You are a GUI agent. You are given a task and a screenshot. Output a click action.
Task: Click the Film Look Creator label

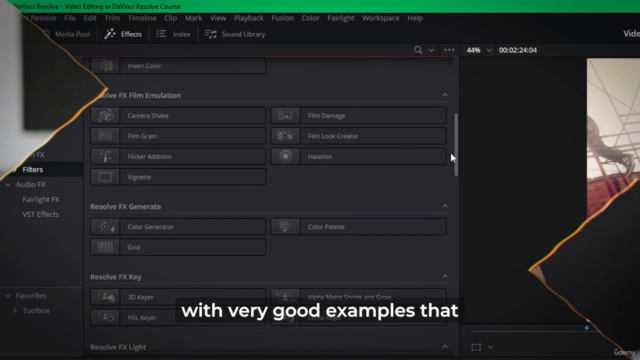pyautogui.click(x=333, y=136)
